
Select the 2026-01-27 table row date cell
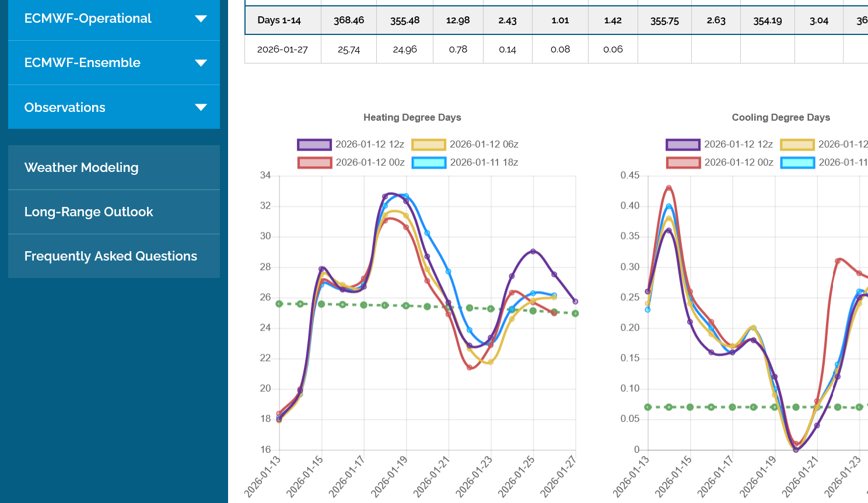click(282, 50)
